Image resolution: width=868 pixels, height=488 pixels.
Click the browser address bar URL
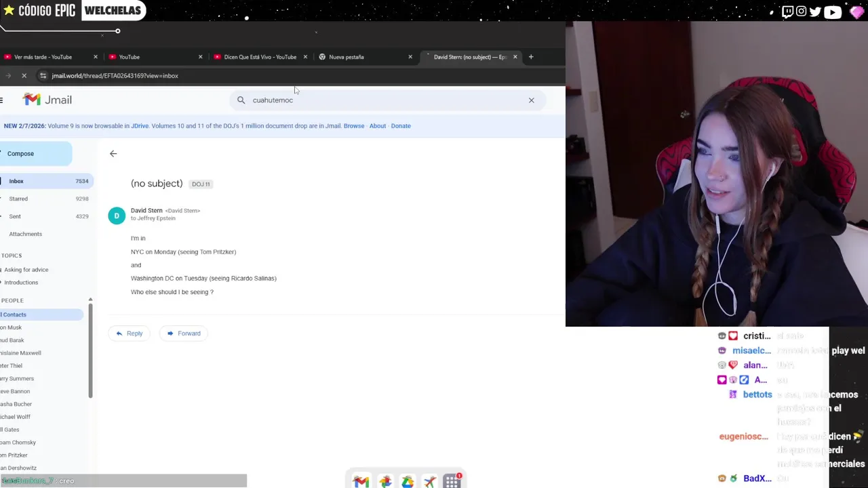click(115, 76)
